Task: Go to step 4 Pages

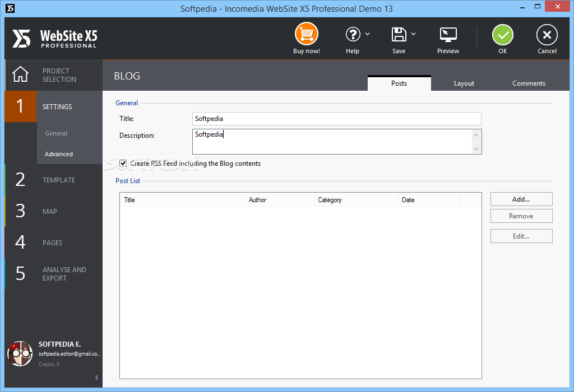Action: (53, 242)
